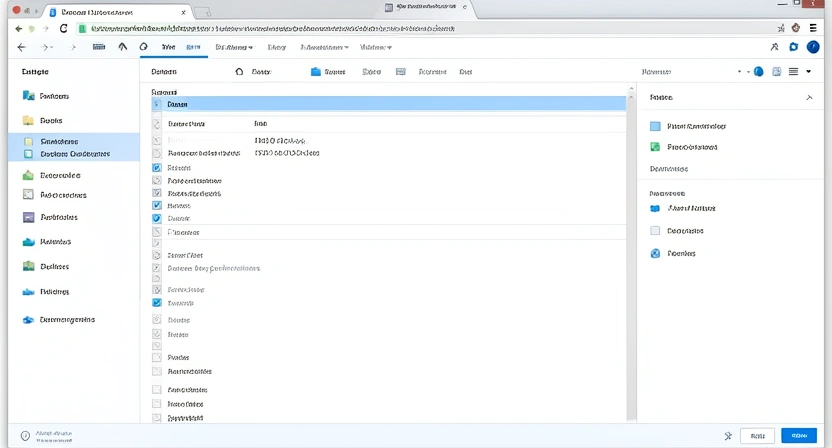Click the blue camera-like icon beside the avatar
Screen dimensions: 832x448
(x=793, y=47)
